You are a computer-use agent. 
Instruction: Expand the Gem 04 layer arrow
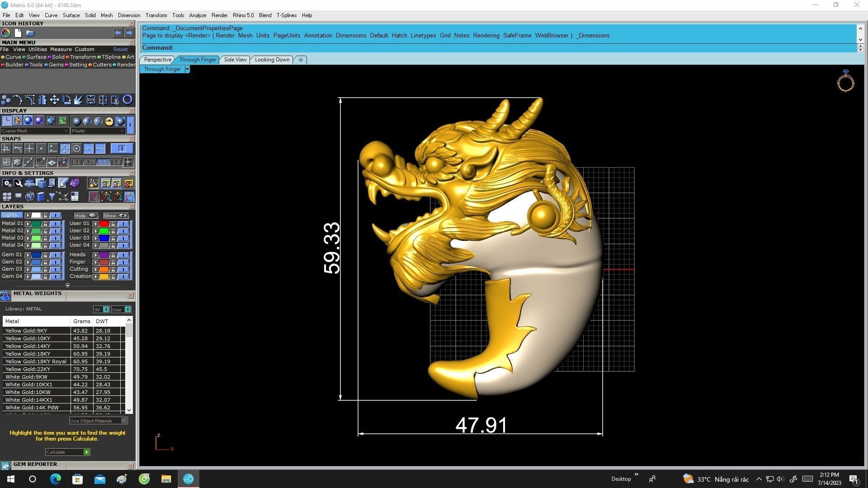28,277
